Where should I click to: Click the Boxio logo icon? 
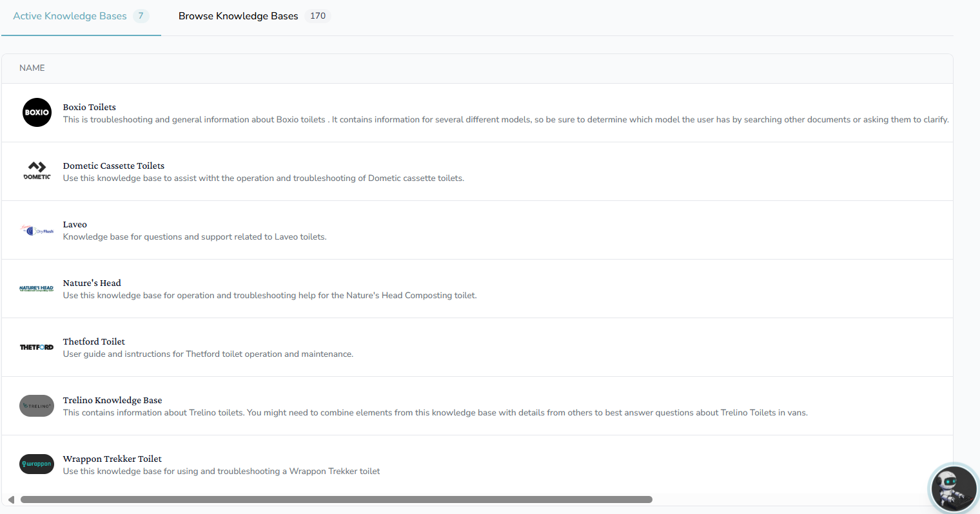pos(37,113)
